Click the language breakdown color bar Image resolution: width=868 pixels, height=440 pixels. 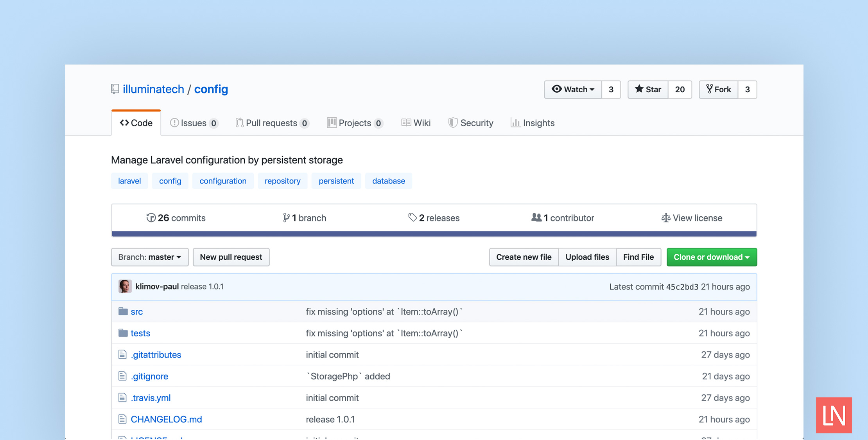click(434, 234)
